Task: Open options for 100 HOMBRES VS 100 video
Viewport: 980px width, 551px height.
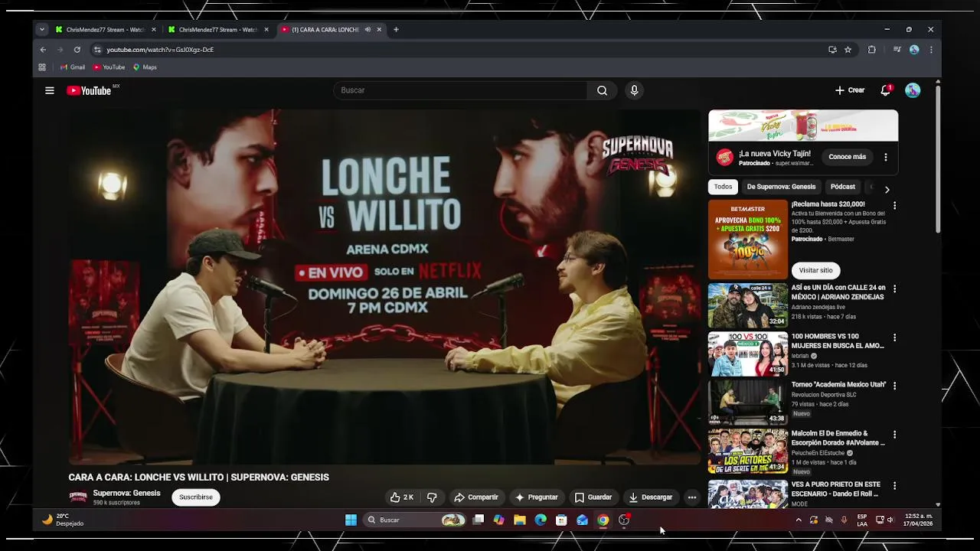Action: coord(894,337)
